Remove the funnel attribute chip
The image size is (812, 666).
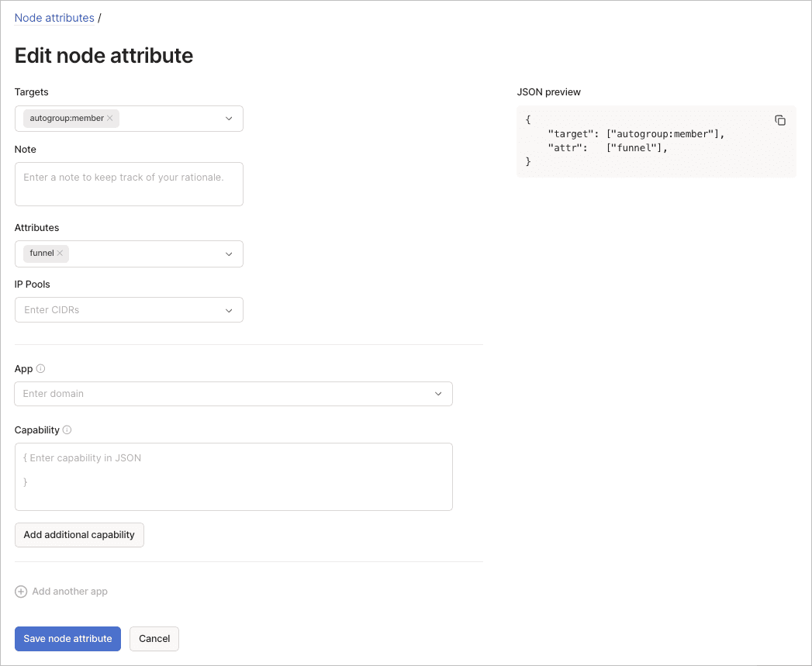60,253
